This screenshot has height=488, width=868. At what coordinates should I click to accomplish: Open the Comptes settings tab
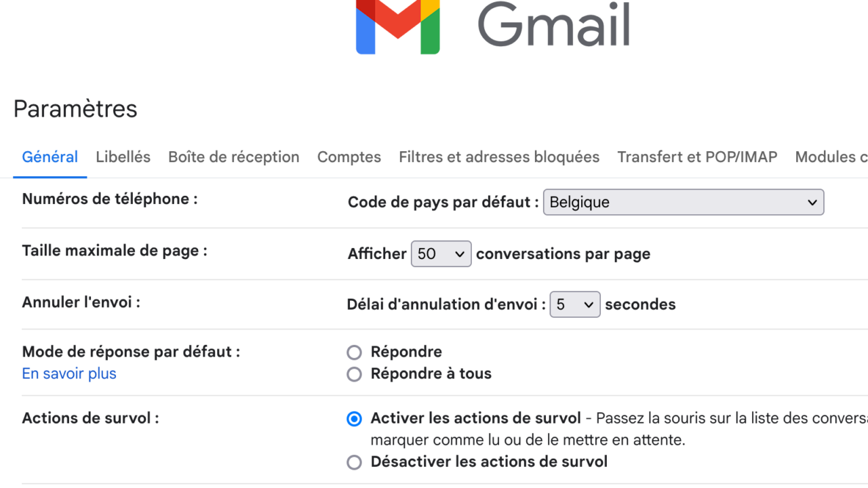click(349, 157)
